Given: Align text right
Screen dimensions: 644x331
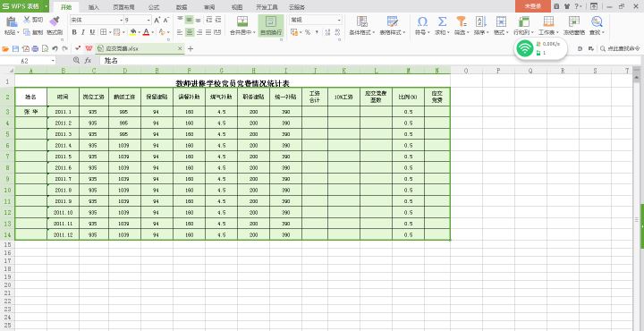Looking at the screenshot, I should click(199, 32).
